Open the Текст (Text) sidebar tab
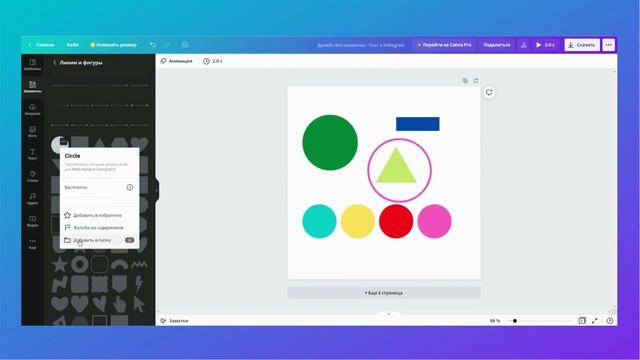640x360 pixels. pos(32,154)
